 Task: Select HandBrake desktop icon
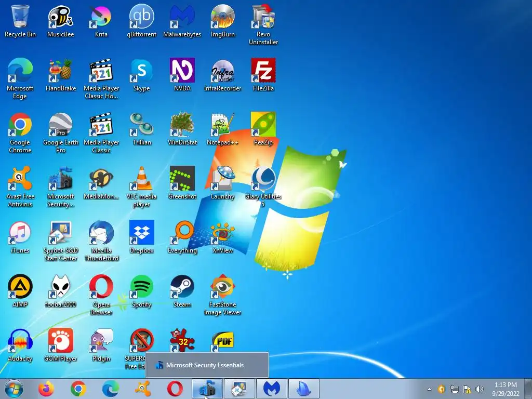[61, 75]
